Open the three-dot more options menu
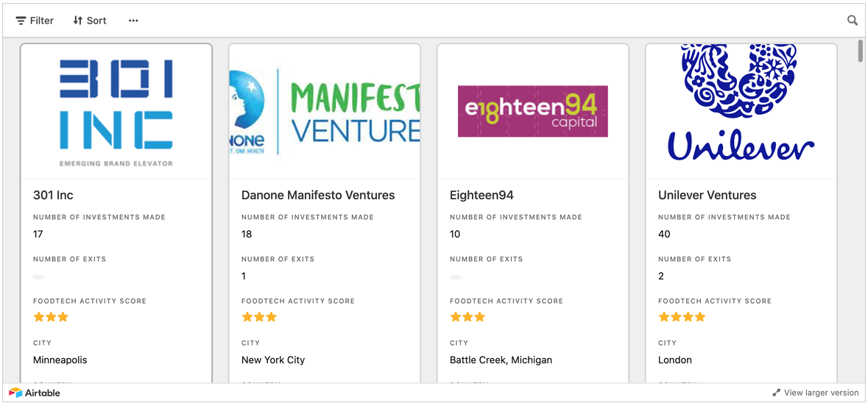Image resolution: width=868 pixels, height=406 pixels. pos(133,21)
